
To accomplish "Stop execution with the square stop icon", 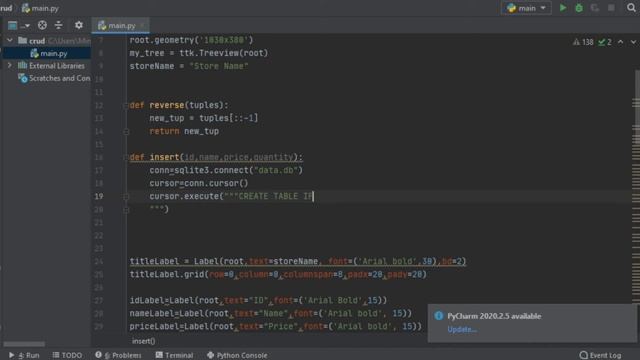I will tap(611, 8).
